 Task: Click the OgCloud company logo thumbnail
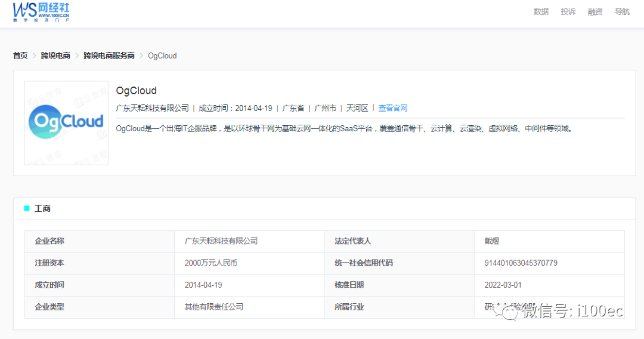pyautogui.click(x=66, y=123)
